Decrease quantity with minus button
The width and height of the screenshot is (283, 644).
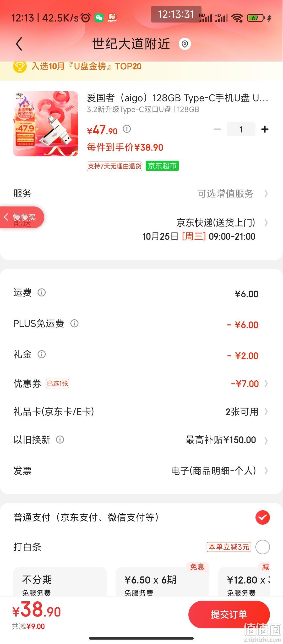[217, 129]
